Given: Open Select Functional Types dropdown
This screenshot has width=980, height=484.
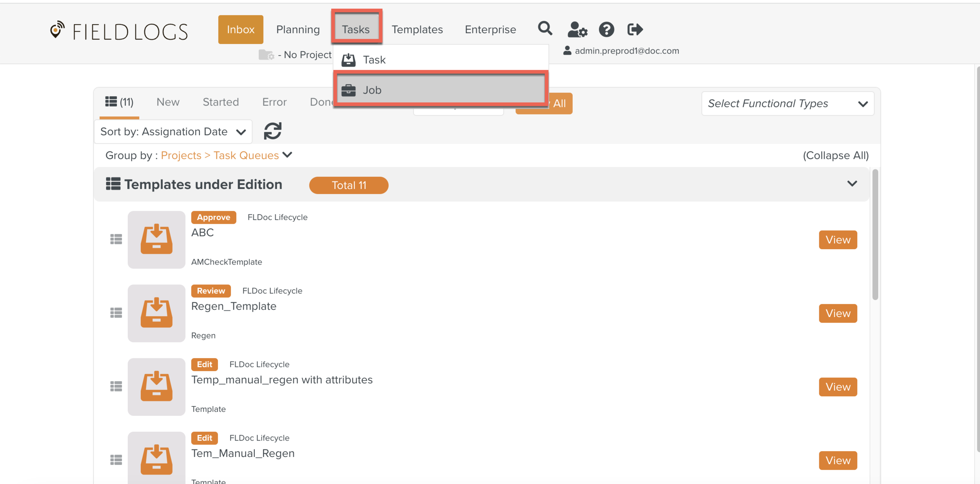Looking at the screenshot, I should pos(787,103).
